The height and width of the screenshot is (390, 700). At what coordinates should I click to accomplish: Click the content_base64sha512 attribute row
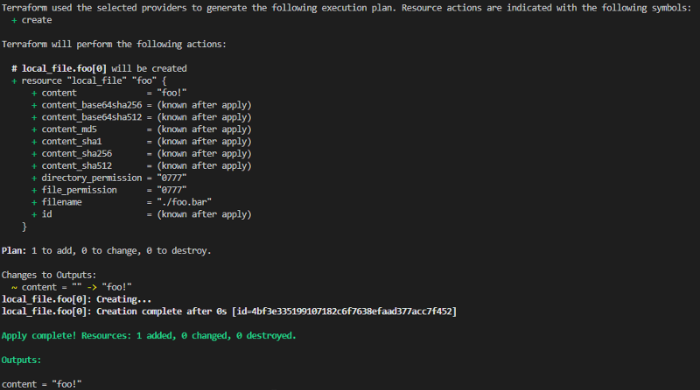click(141, 117)
